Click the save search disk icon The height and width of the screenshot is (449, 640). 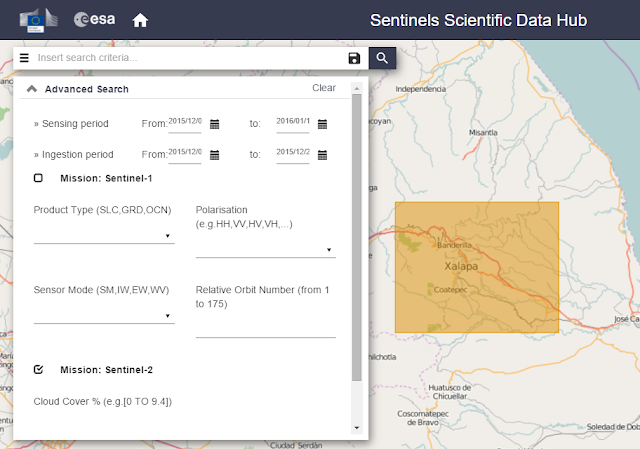(x=354, y=58)
